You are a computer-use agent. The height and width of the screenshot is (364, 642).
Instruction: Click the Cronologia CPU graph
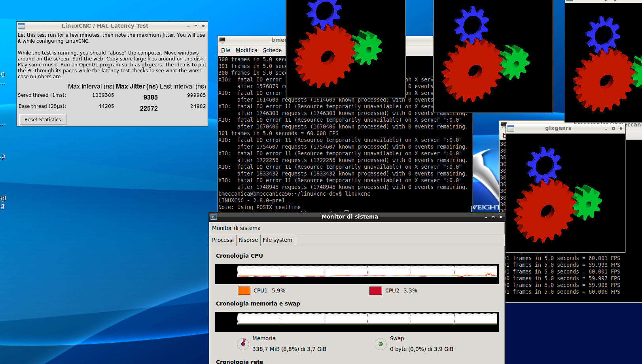[357, 274]
